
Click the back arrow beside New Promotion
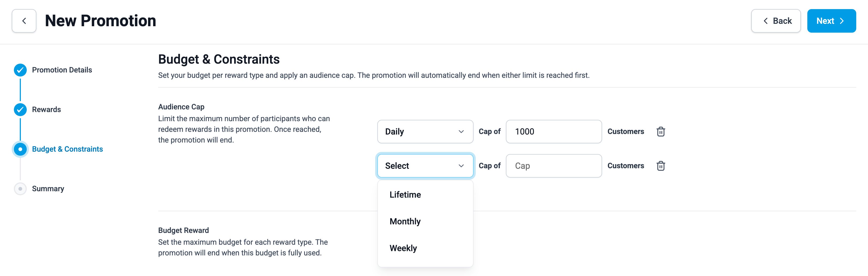[24, 21]
